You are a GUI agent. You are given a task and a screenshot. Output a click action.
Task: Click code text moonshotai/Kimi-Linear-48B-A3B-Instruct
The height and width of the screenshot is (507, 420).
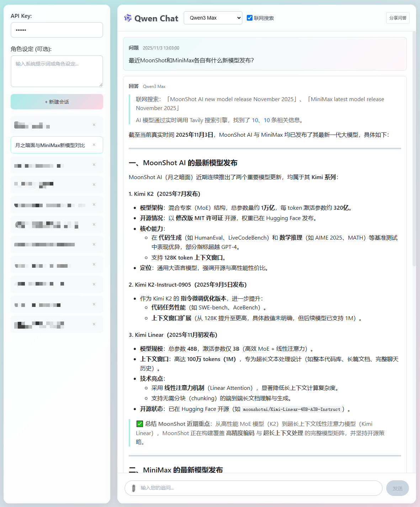[292, 409]
